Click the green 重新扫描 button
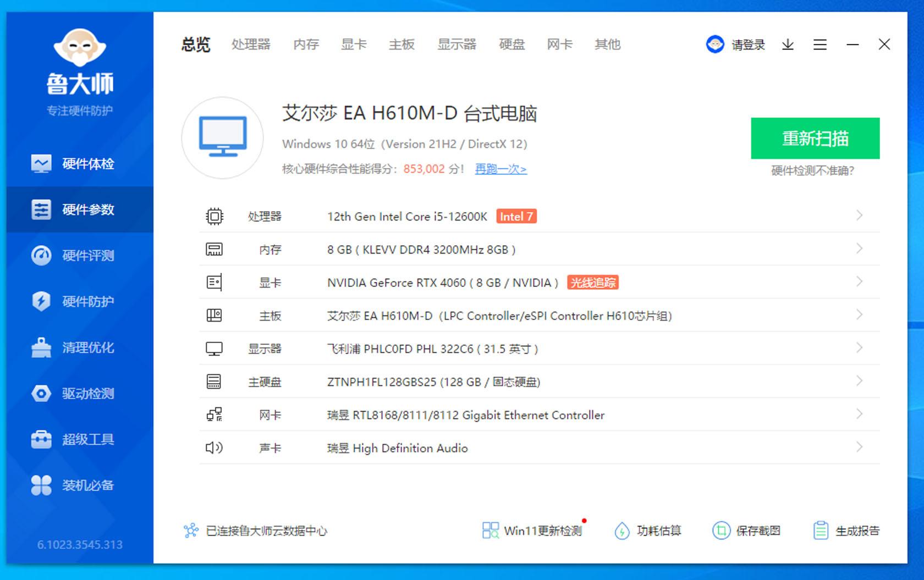 pyautogui.click(x=815, y=138)
